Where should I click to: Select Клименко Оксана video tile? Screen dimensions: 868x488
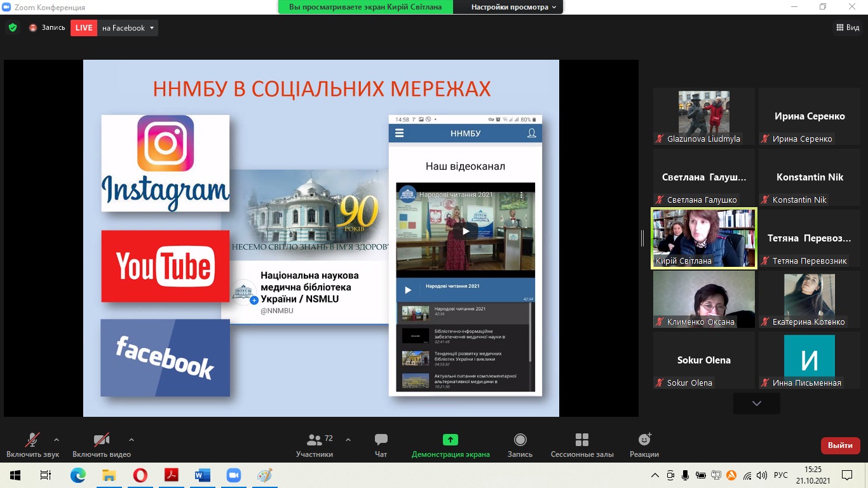point(704,299)
